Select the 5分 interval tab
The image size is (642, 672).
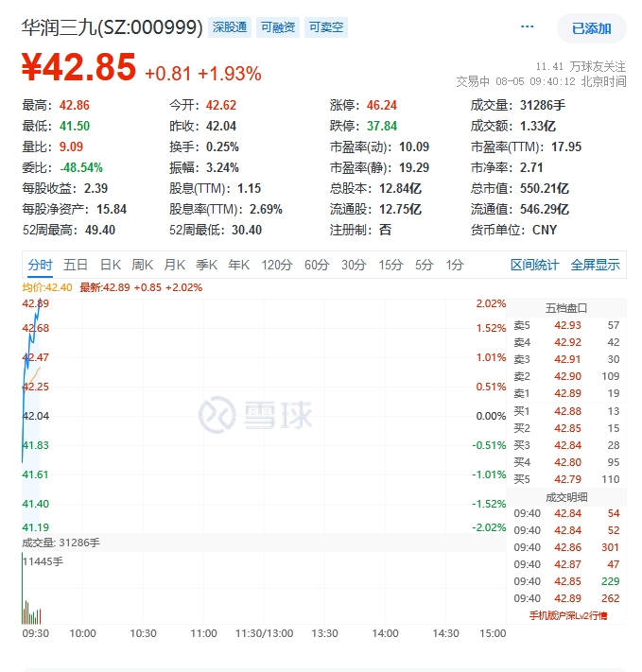point(425,265)
